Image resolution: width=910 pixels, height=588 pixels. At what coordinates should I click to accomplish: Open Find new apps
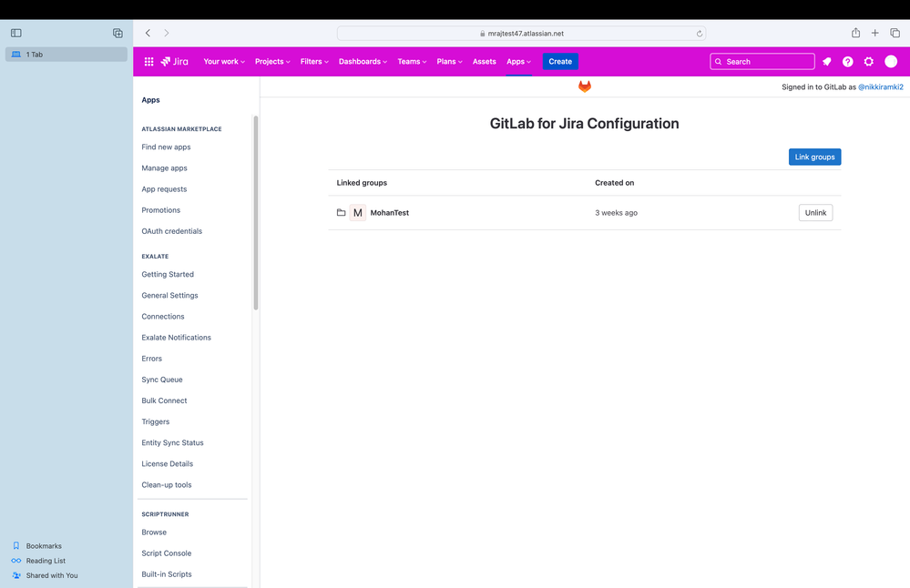coord(166,147)
